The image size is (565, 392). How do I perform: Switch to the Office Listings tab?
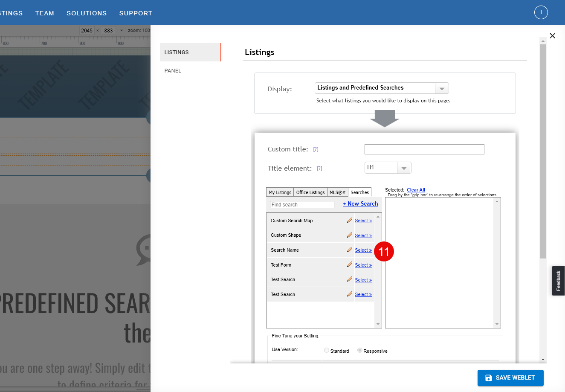310,192
